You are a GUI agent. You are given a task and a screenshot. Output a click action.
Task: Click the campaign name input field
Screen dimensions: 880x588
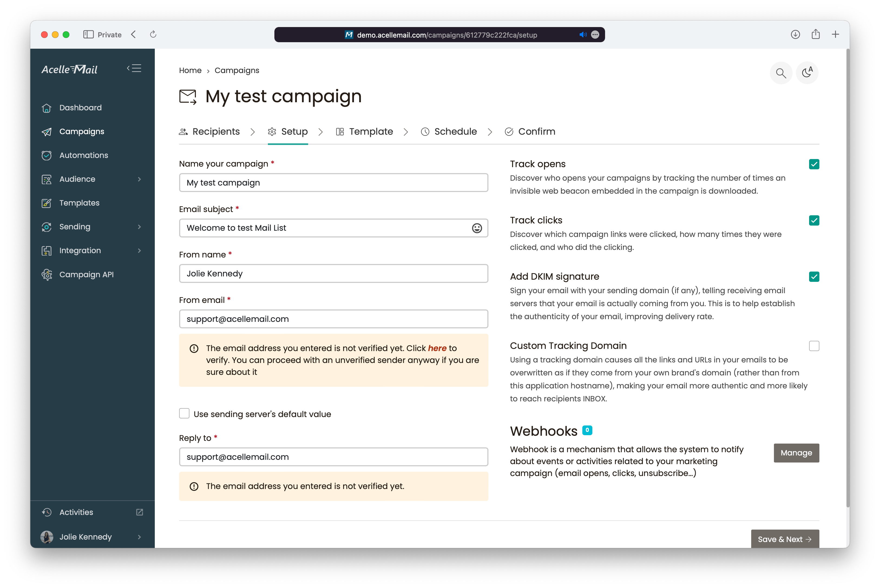click(x=333, y=183)
